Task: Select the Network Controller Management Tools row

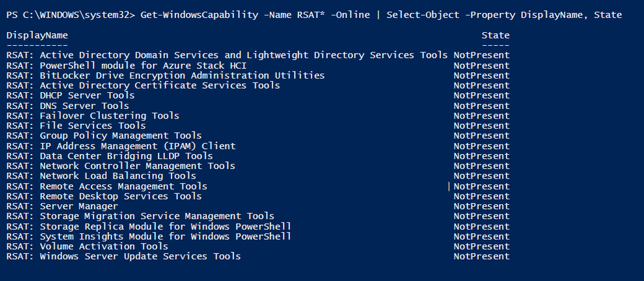Action: [x=258, y=166]
